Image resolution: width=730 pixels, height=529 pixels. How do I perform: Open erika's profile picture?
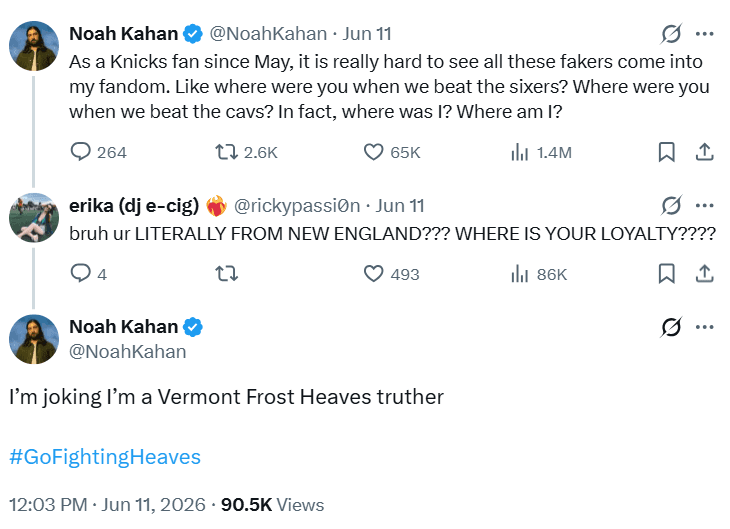[x=34, y=217]
